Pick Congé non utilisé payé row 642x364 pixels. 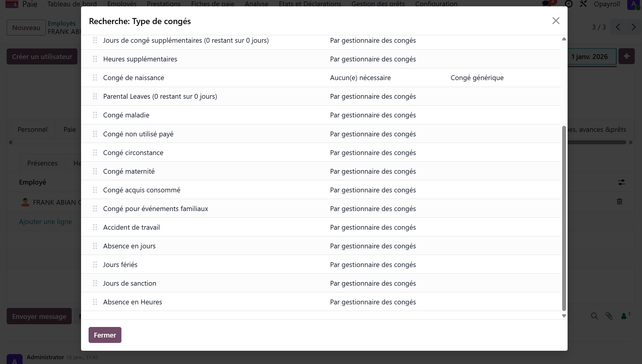click(x=138, y=134)
